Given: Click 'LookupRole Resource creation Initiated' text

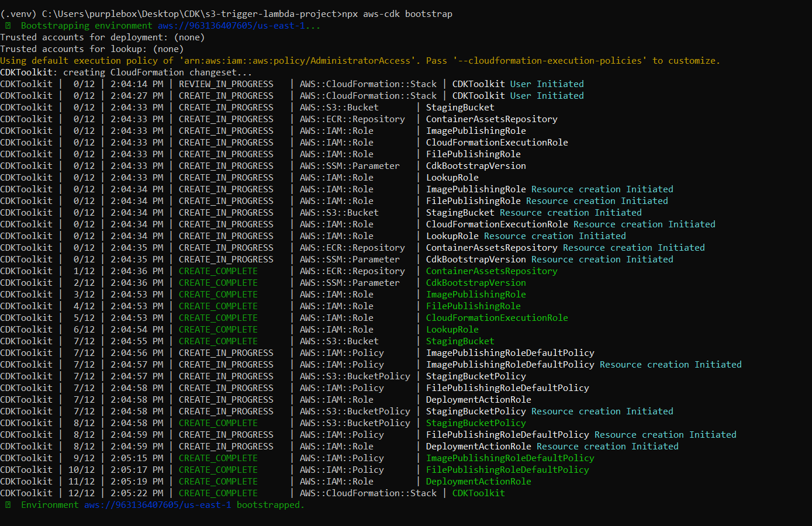Looking at the screenshot, I should click(526, 236).
